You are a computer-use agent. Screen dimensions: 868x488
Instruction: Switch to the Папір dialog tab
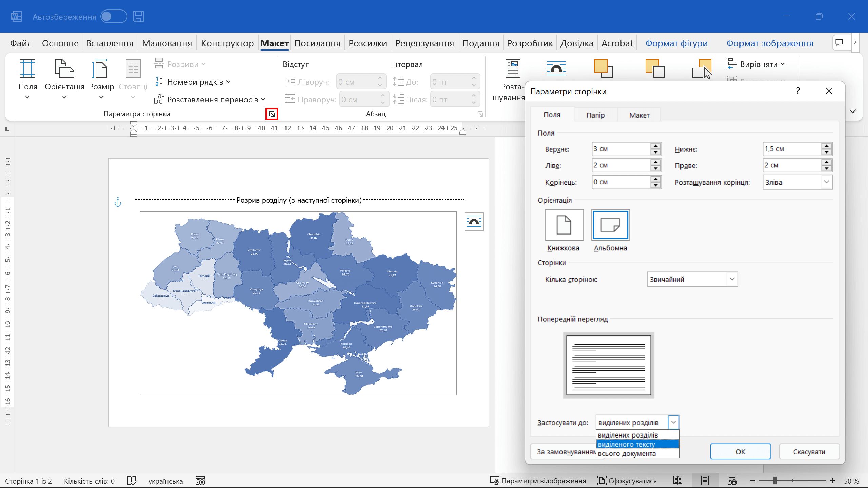tap(595, 115)
